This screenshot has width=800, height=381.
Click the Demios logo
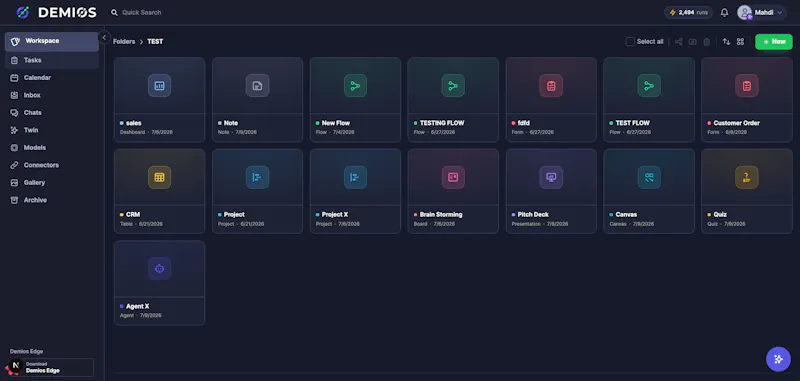point(56,13)
